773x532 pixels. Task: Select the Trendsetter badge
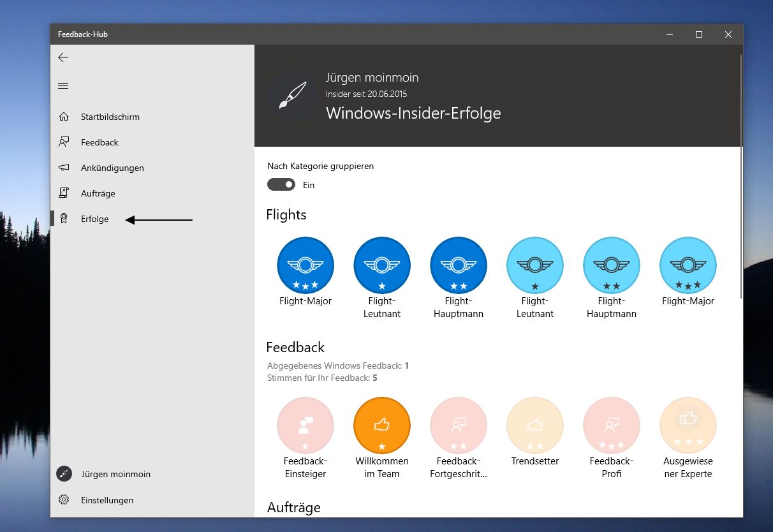point(535,425)
